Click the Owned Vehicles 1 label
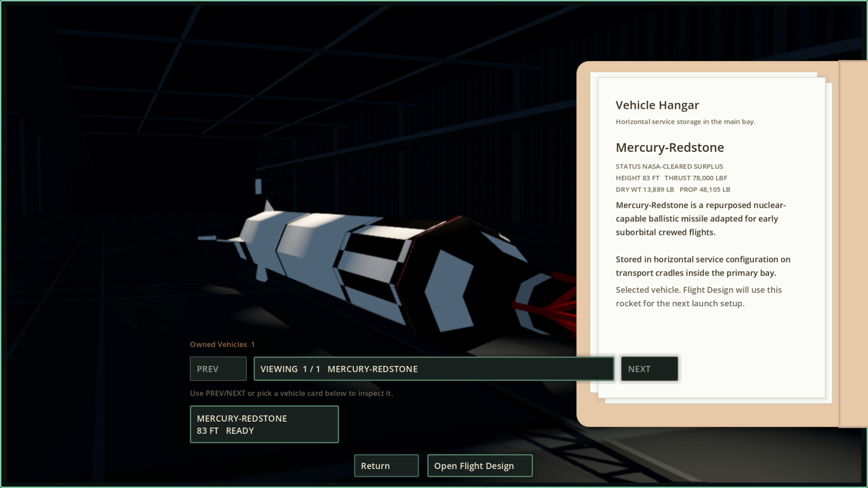Viewport: 868px width, 488px height. [x=222, y=344]
